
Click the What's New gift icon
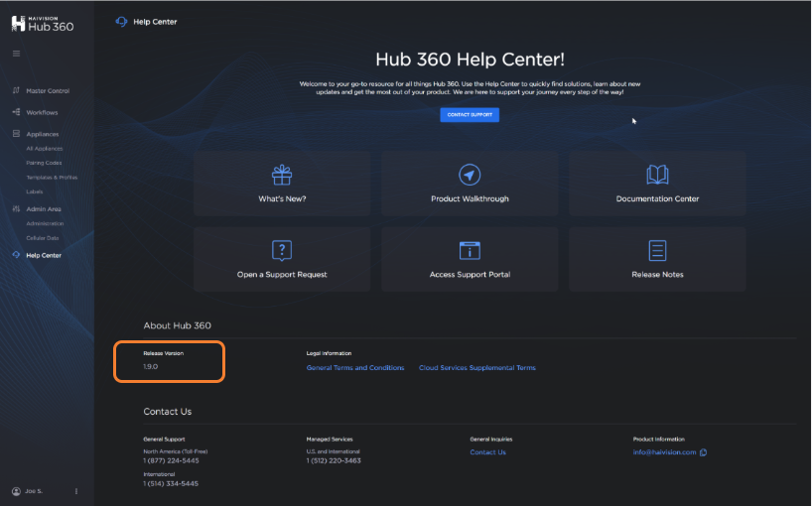point(282,176)
